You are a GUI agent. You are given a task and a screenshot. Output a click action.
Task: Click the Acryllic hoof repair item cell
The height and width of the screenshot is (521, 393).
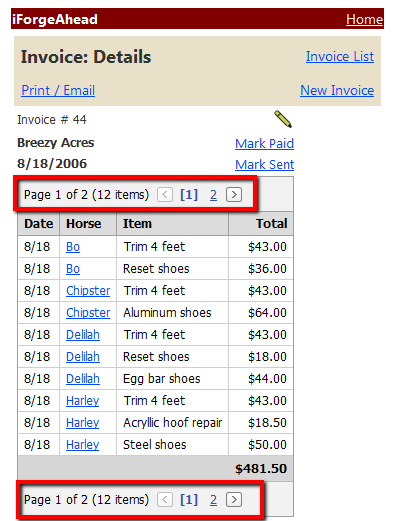tap(172, 423)
